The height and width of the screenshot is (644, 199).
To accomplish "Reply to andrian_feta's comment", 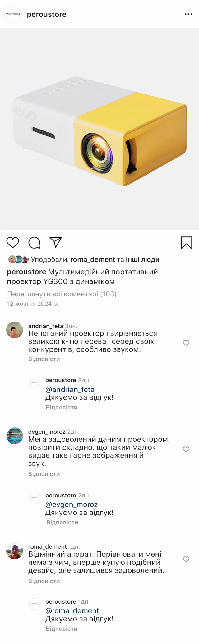I will coord(44,359).
